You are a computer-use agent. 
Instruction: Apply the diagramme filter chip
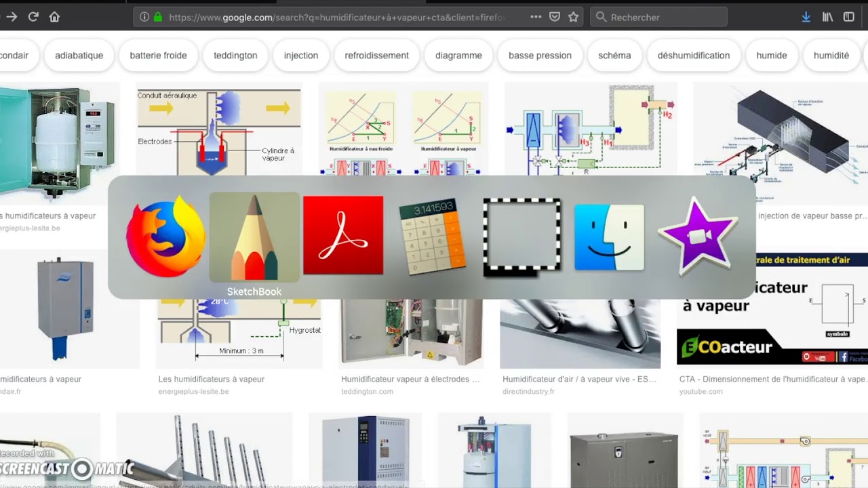(458, 56)
